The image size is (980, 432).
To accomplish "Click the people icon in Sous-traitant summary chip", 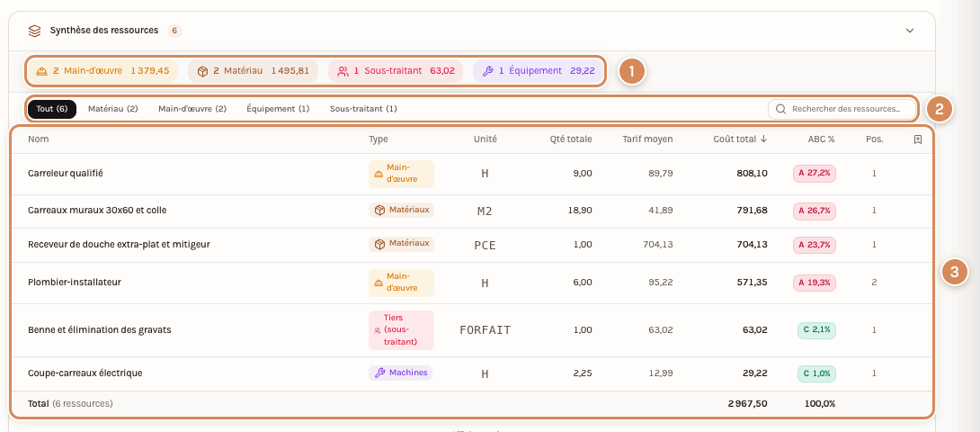I will pos(343,71).
